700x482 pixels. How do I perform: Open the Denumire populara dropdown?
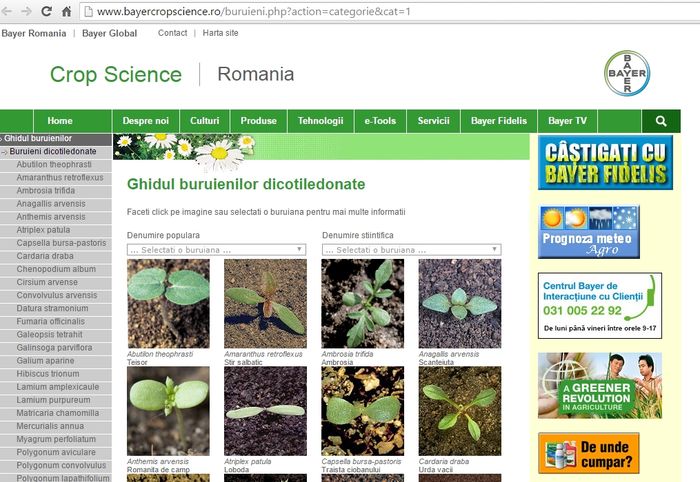point(217,249)
